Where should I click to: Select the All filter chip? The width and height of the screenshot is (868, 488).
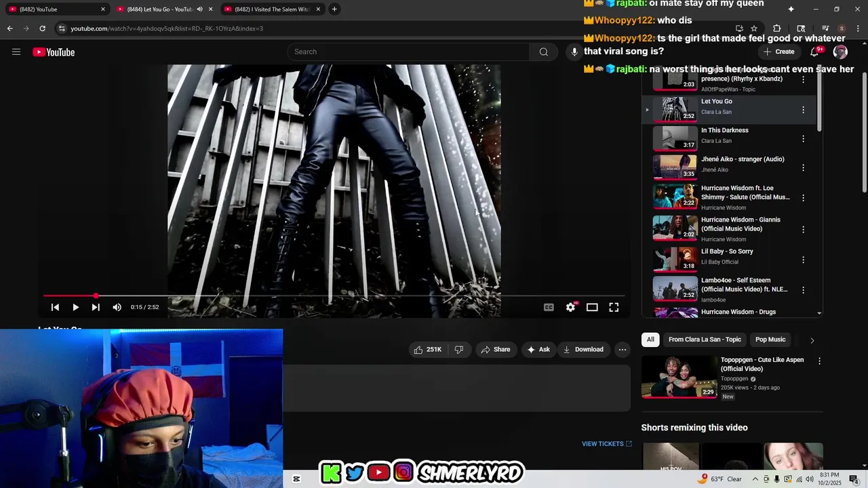[x=650, y=340]
